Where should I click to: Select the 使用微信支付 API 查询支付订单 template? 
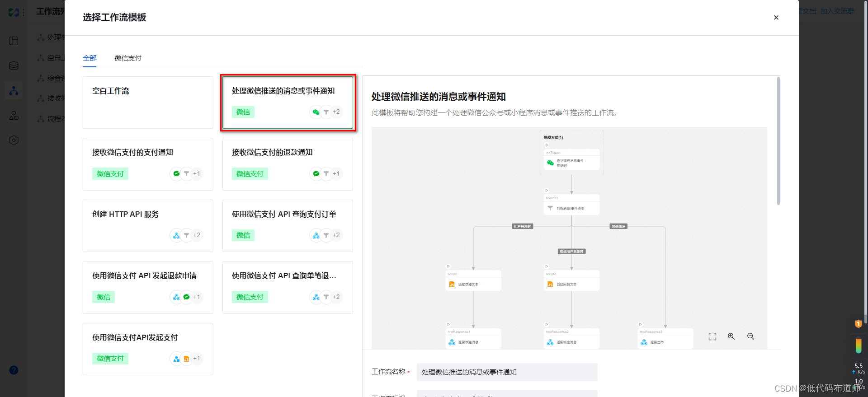[288, 226]
